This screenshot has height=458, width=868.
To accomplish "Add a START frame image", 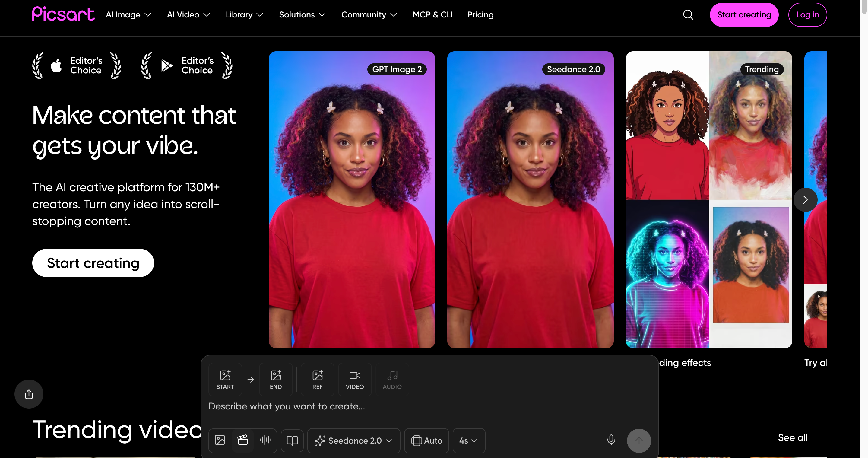I will tap(225, 380).
